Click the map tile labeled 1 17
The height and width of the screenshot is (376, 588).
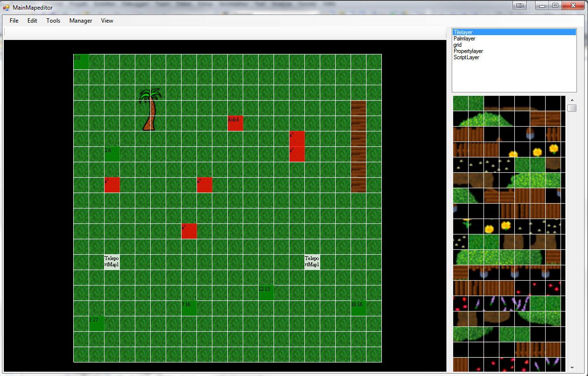(97, 324)
